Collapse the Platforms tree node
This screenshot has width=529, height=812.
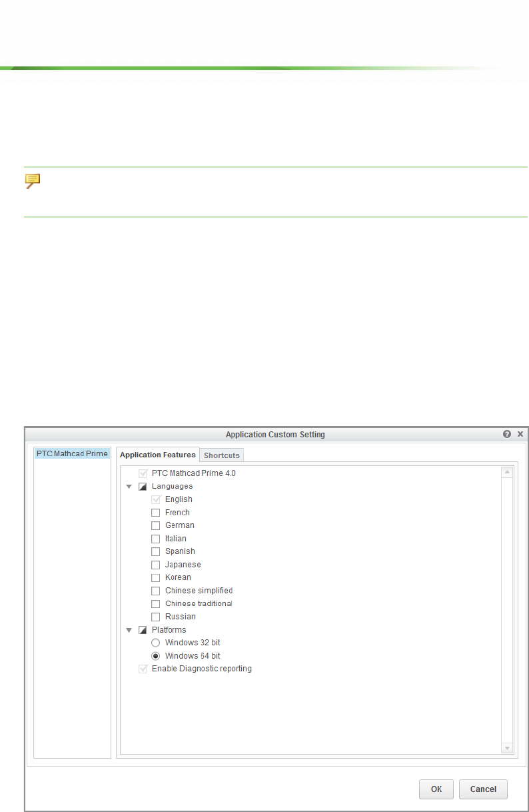click(x=129, y=630)
